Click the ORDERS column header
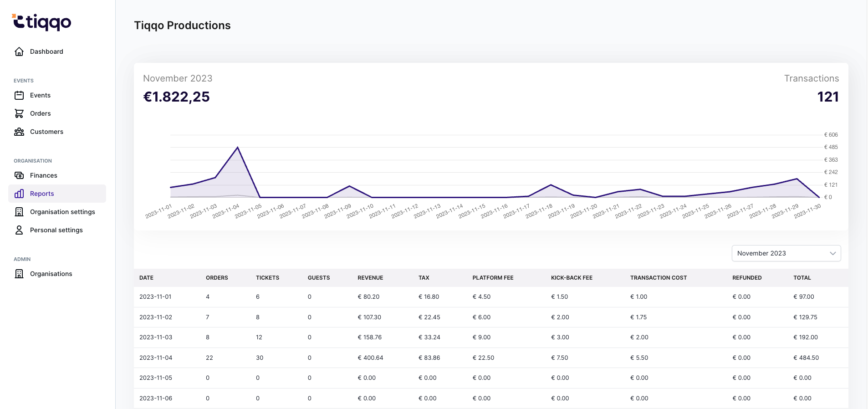 pyautogui.click(x=217, y=278)
